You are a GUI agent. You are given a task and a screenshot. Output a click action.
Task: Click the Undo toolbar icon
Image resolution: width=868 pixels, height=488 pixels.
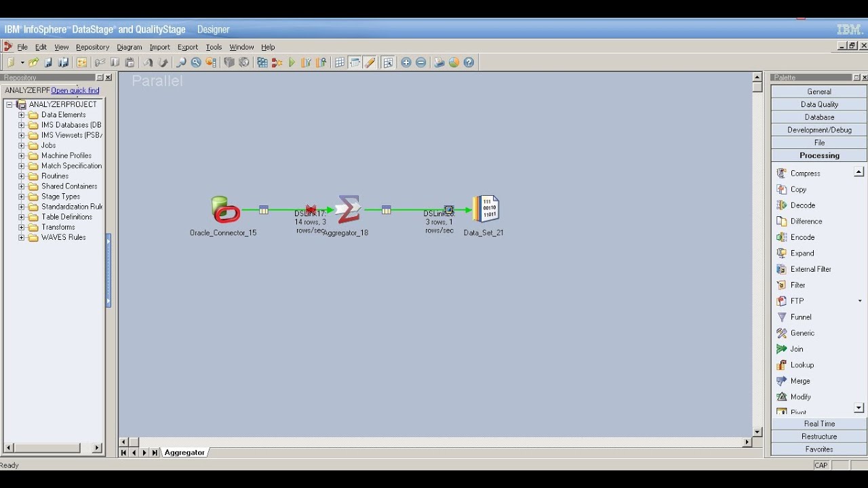148,62
